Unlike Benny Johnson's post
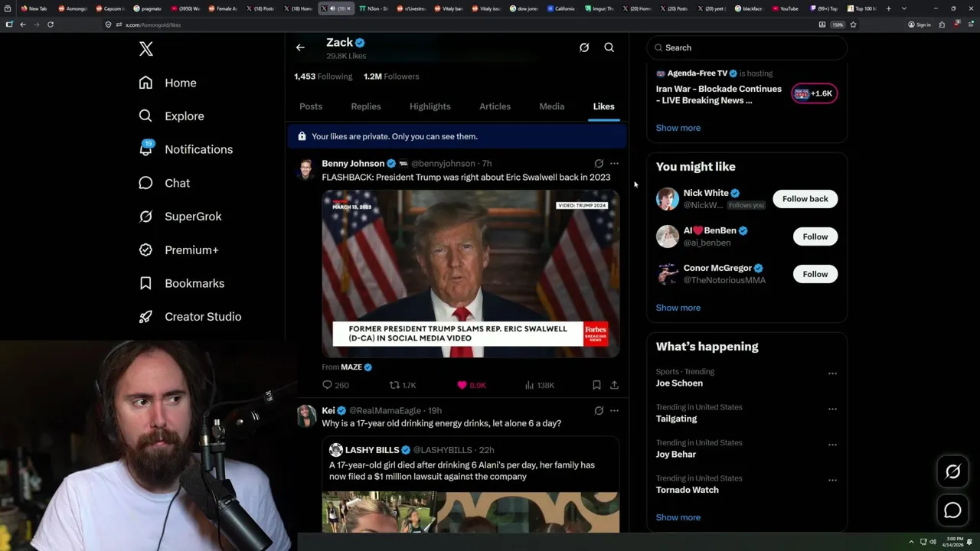980x551 pixels. tap(471, 385)
